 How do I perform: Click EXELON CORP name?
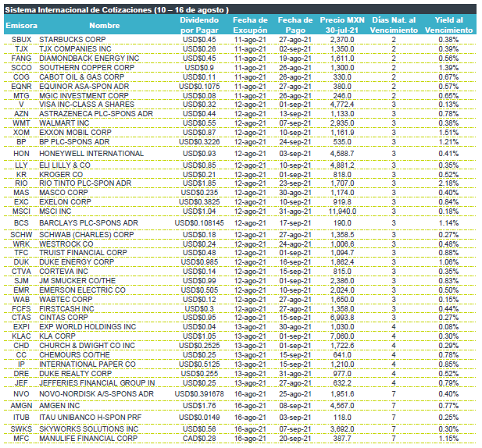click(65, 201)
